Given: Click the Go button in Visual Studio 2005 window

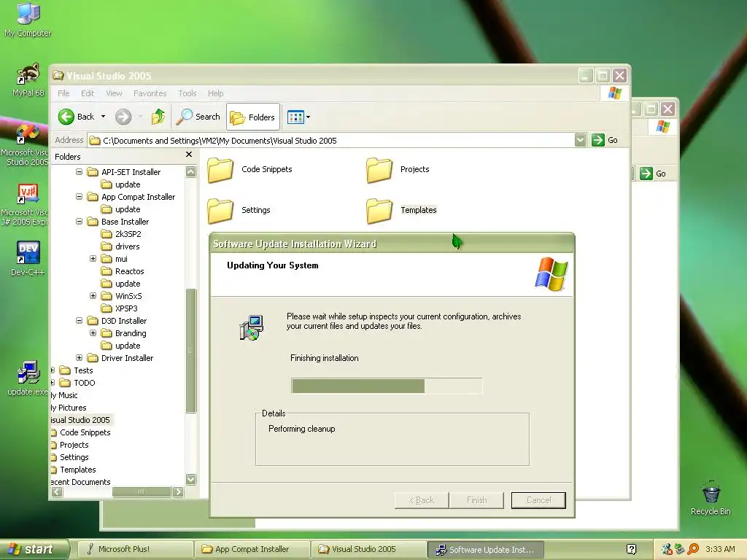Looking at the screenshot, I should [605, 140].
